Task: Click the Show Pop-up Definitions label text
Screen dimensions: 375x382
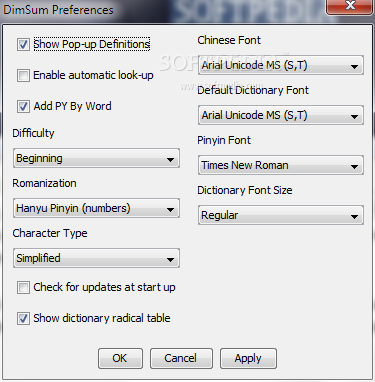Action: (x=92, y=44)
